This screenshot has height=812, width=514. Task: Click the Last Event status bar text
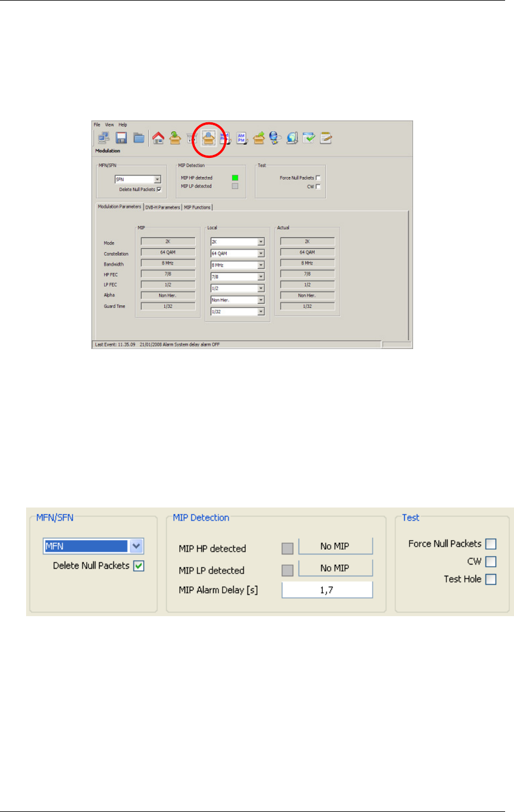(157, 344)
